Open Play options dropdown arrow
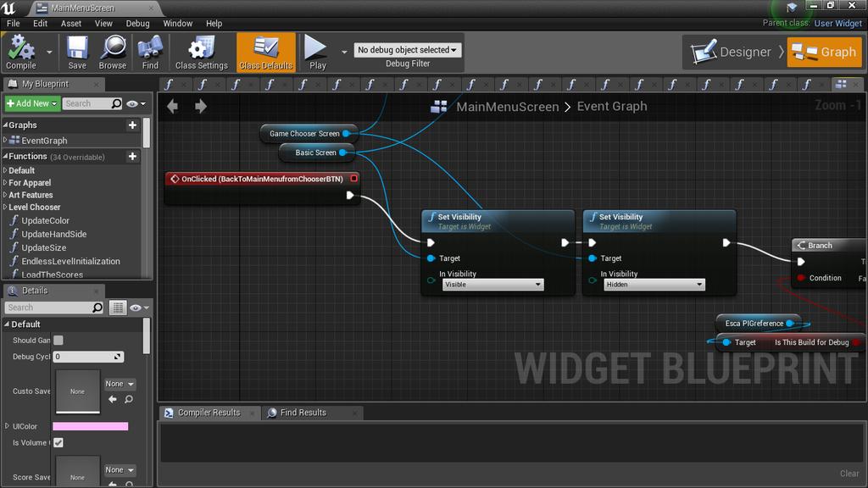 [x=344, y=52]
